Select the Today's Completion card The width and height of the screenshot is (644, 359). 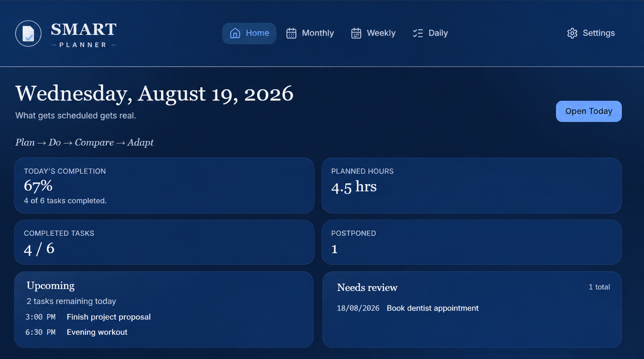point(164,185)
